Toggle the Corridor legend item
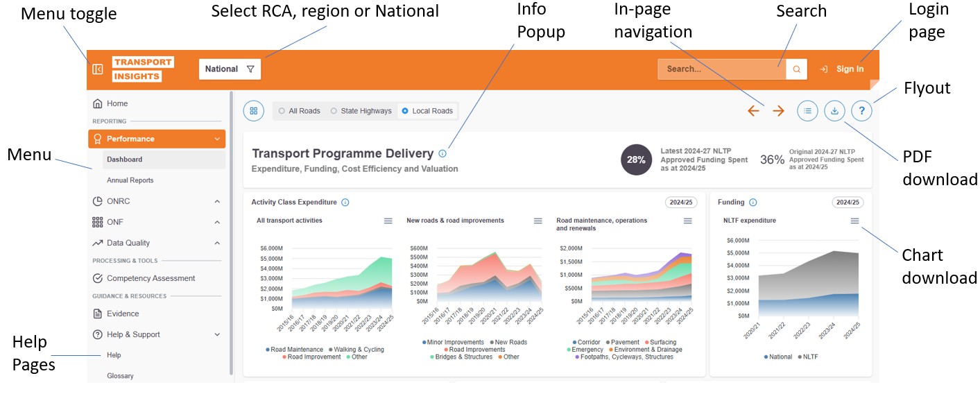 coord(587,342)
